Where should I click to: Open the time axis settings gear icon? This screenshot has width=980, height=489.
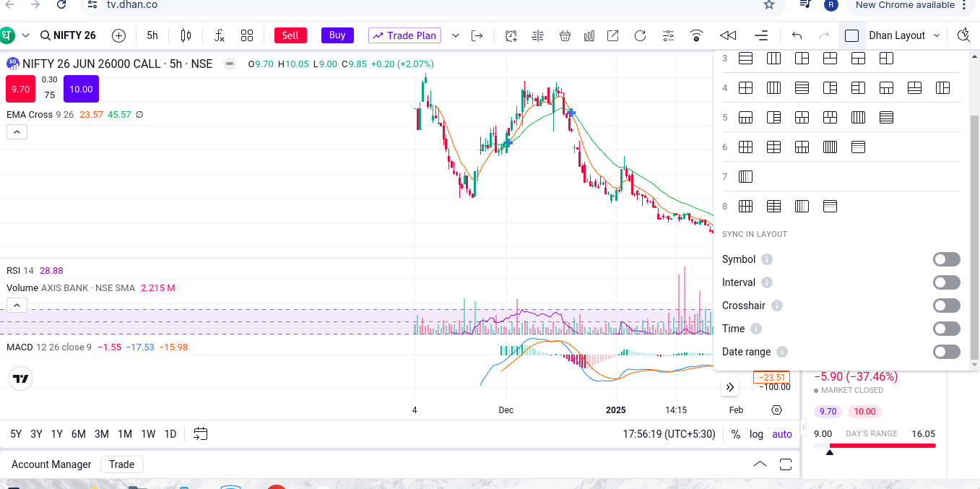[x=776, y=410]
